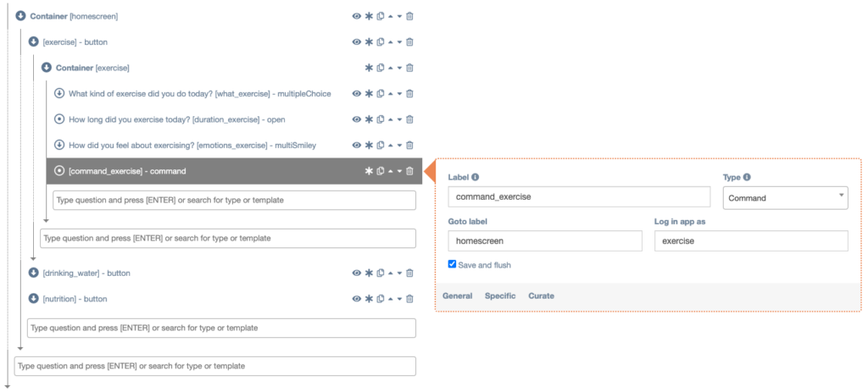Uncheck the Save and flush checkbox
The width and height of the screenshot is (868, 392).
tap(452, 265)
